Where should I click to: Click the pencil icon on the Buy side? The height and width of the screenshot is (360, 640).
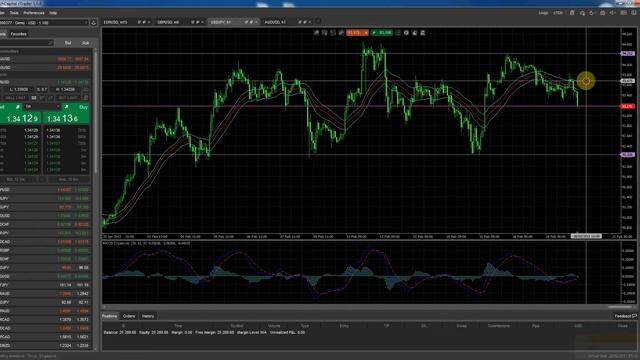point(66,107)
